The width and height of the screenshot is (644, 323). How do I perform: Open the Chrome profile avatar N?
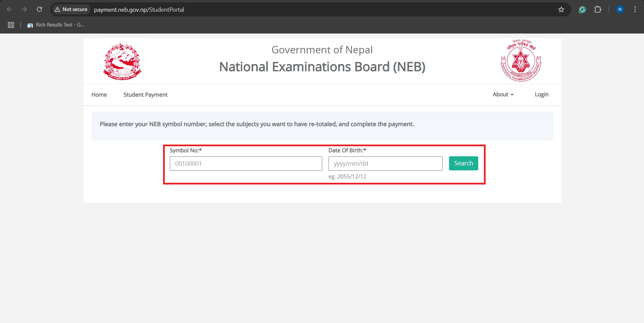coord(620,9)
